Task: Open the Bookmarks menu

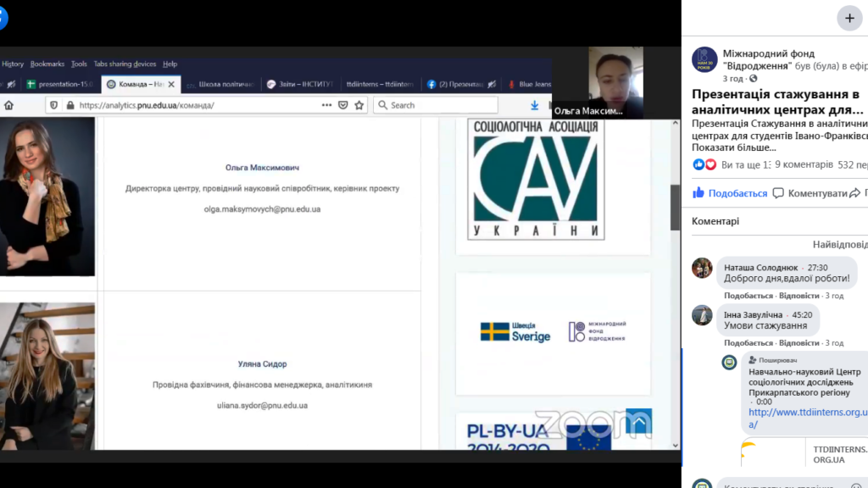Action: tap(47, 64)
